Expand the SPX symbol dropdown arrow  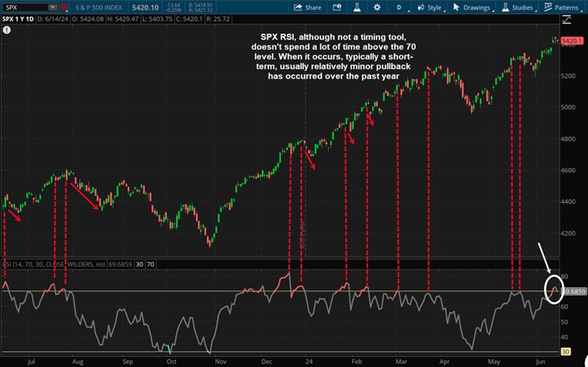tap(53, 7)
